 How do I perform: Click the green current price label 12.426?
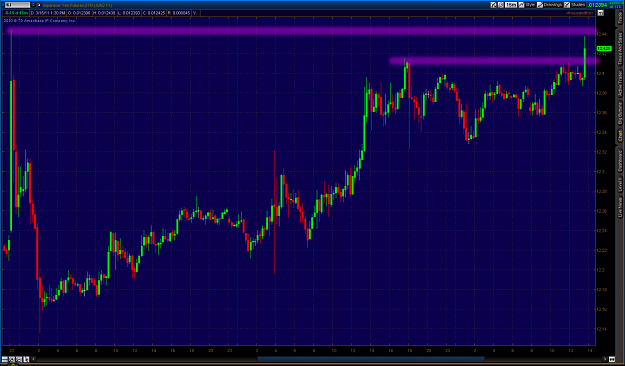pyautogui.click(x=604, y=48)
